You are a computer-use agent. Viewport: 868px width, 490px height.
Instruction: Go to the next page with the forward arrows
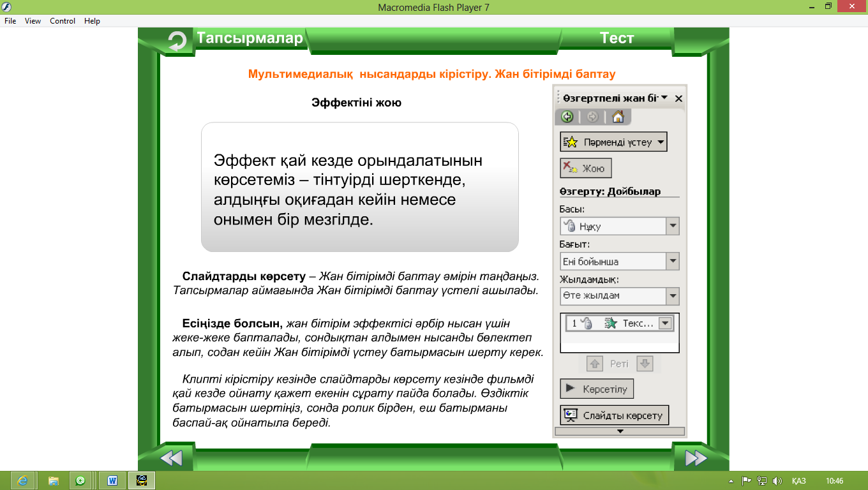coord(695,457)
